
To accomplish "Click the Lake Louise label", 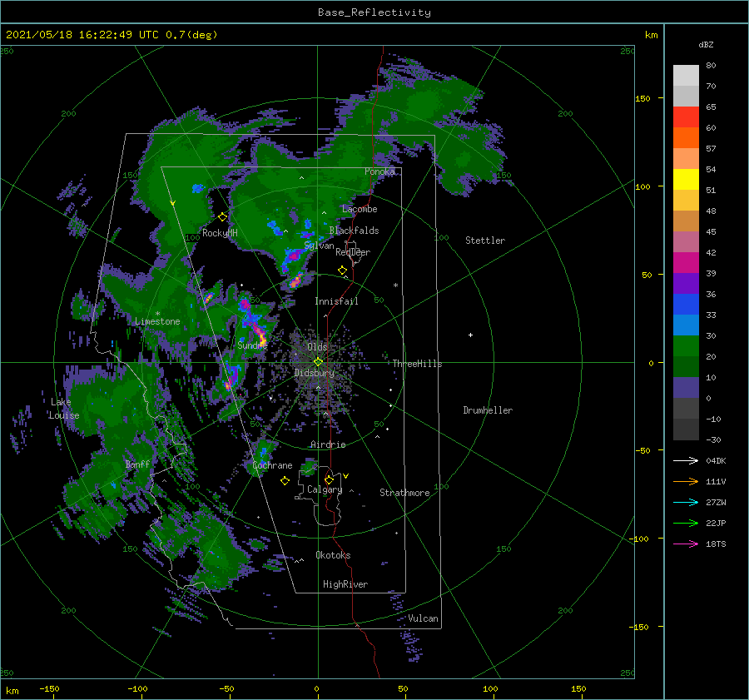I will click(x=64, y=409).
